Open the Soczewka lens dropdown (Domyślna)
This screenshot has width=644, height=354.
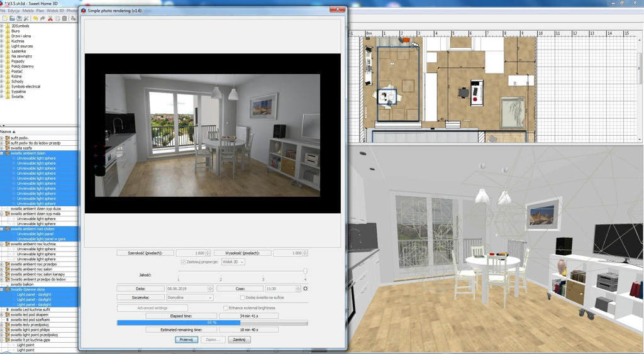pos(190,297)
